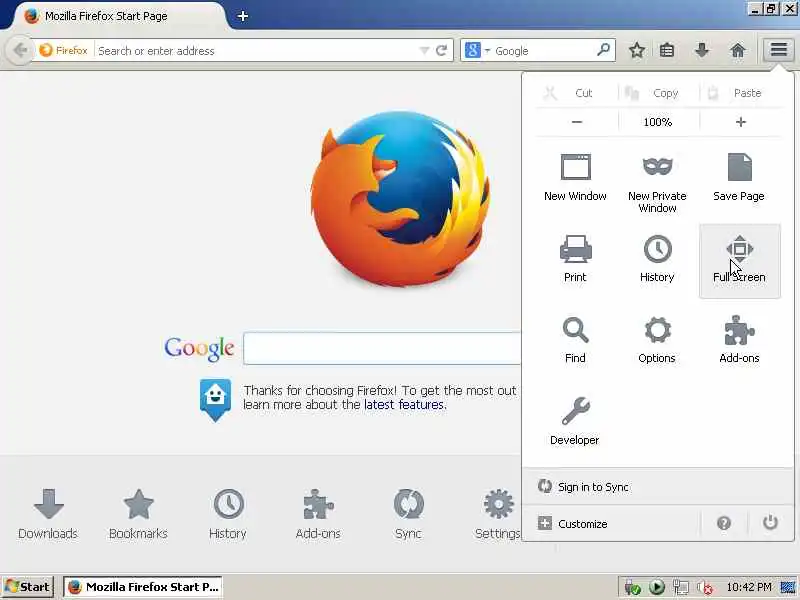
Task: Click the exit power icon
Action: tap(770, 523)
